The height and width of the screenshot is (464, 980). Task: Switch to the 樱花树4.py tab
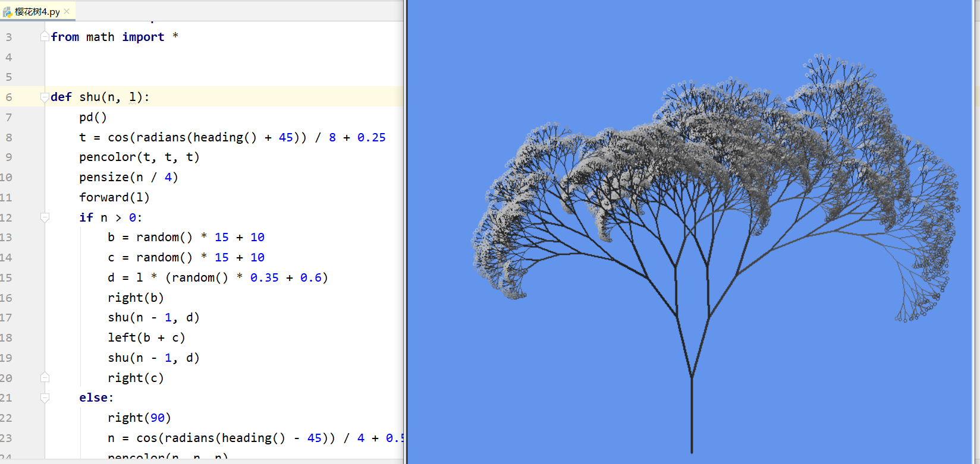click(37, 12)
